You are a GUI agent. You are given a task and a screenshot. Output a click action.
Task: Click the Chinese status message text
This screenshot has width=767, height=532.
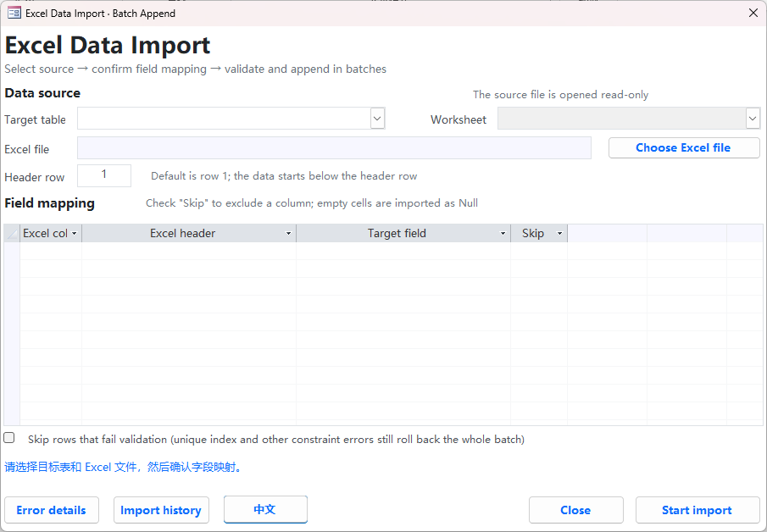click(123, 467)
